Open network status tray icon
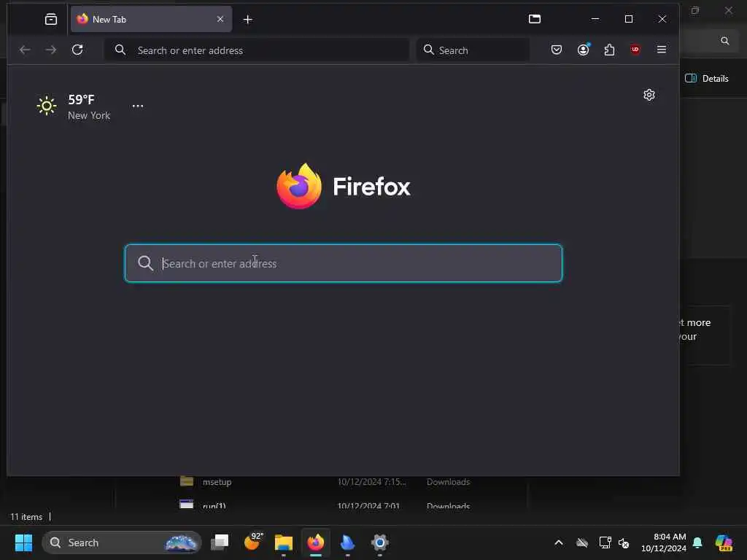747x560 pixels. pyautogui.click(x=605, y=542)
